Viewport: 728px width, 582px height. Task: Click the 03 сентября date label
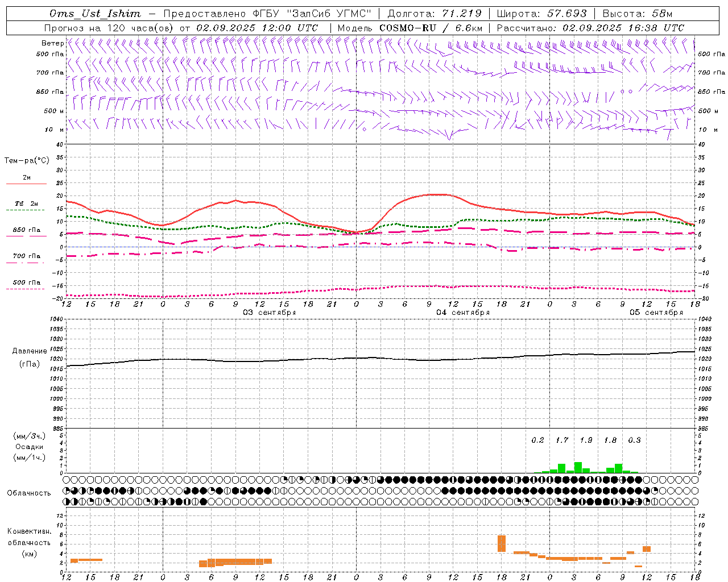point(270,313)
